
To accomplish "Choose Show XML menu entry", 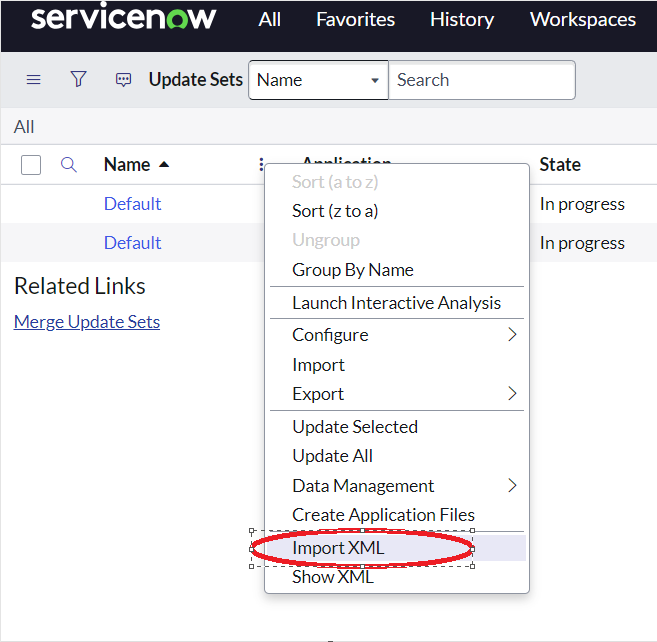I will click(333, 577).
